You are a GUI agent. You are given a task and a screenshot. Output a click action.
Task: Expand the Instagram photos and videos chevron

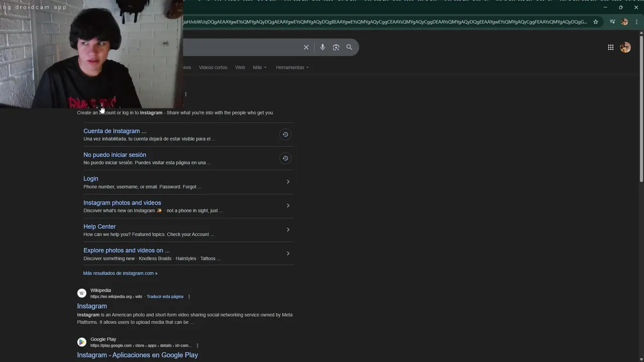point(288,205)
